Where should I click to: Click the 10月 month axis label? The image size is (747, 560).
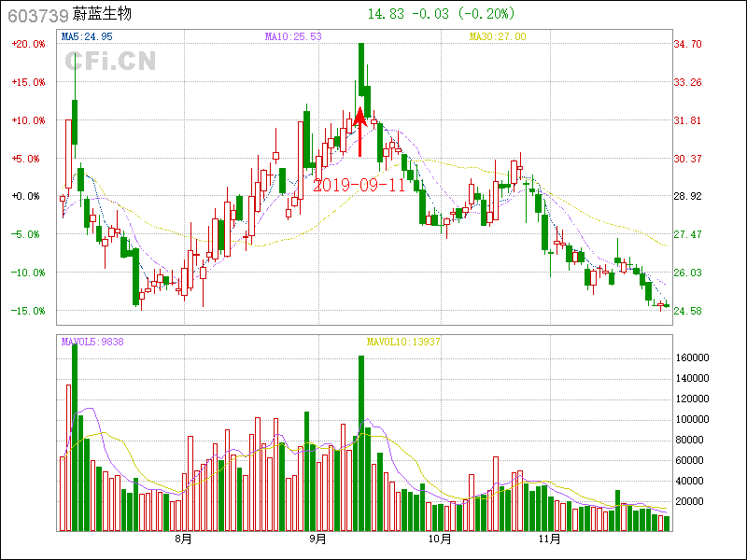click(440, 539)
